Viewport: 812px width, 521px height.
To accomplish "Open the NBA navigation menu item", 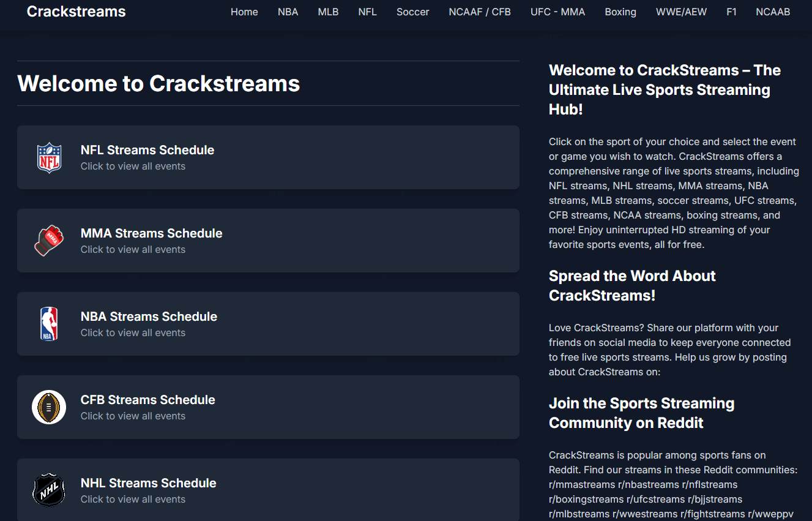I will 288,12.
